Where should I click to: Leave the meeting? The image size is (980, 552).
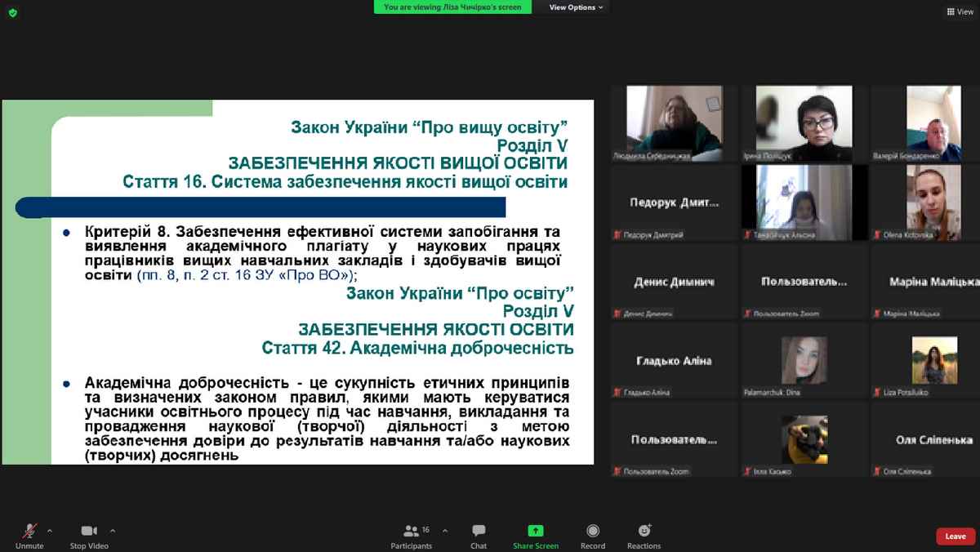[x=955, y=536]
